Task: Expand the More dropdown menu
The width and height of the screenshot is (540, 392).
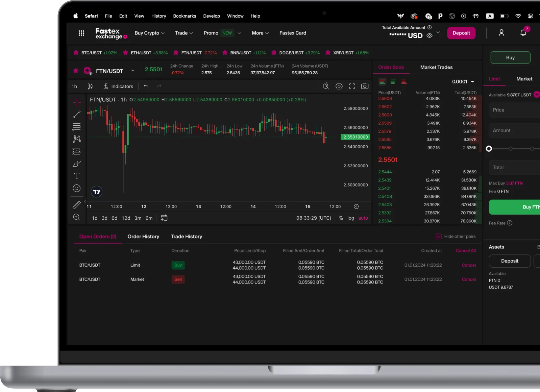Action: (260, 33)
